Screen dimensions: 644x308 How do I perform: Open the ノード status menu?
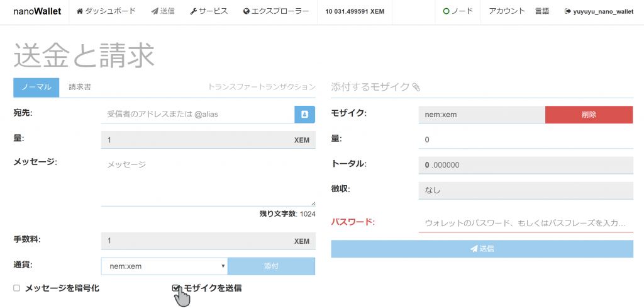pos(458,11)
